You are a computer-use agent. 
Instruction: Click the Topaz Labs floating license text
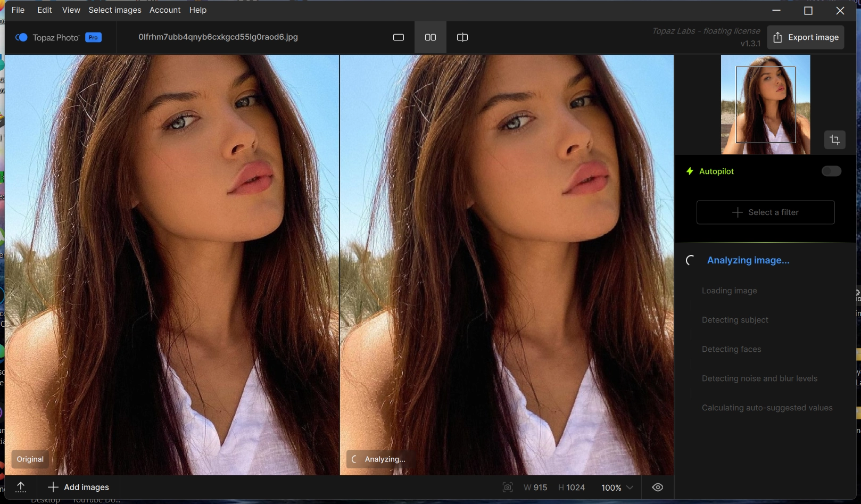pyautogui.click(x=706, y=31)
